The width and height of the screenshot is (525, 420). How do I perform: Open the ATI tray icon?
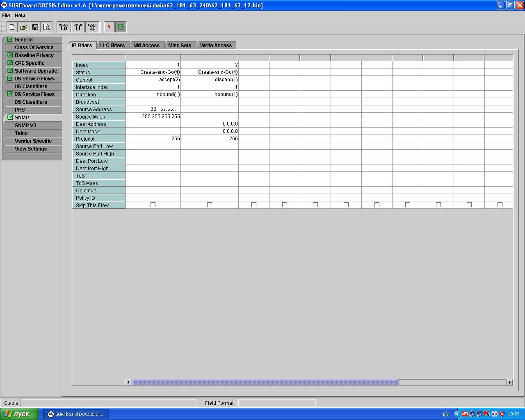[x=465, y=414]
